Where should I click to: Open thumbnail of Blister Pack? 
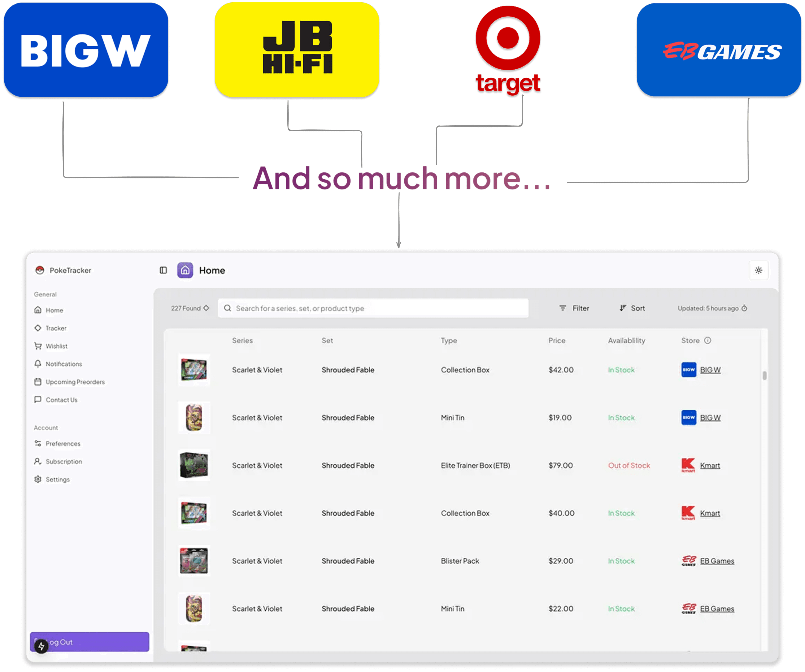pos(194,561)
